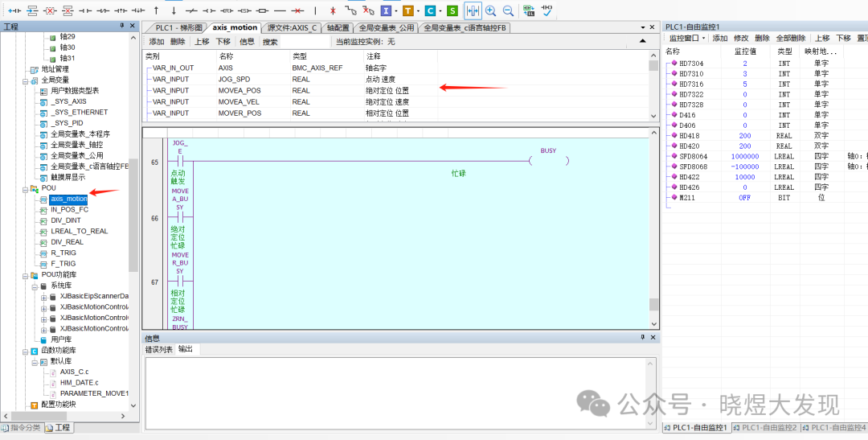Viewport: 868px width, 440px height.
Task: Open the 全局变量表_c语言轴控FB tab
Action: click(464, 27)
